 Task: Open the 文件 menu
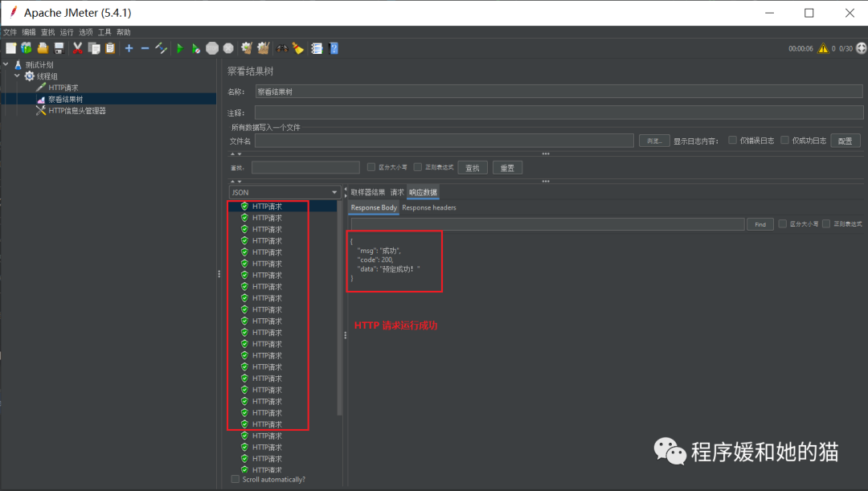(10, 32)
